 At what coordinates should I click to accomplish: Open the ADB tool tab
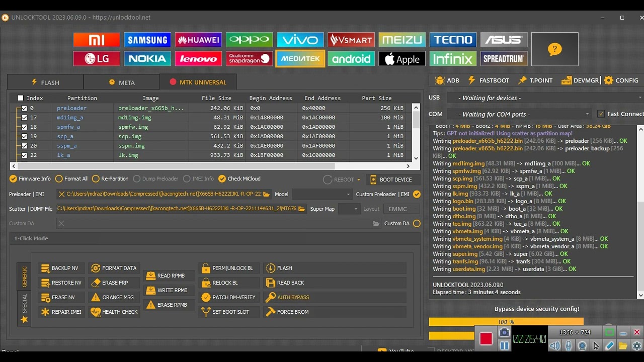(x=447, y=80)
